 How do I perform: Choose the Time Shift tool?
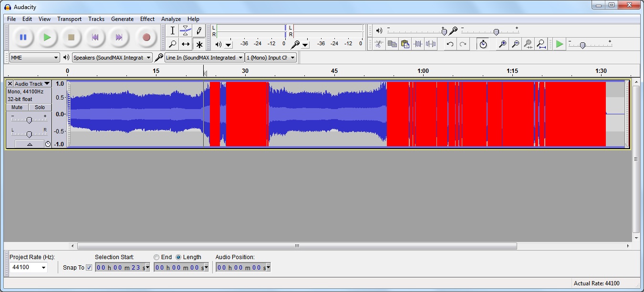[186, 44]
